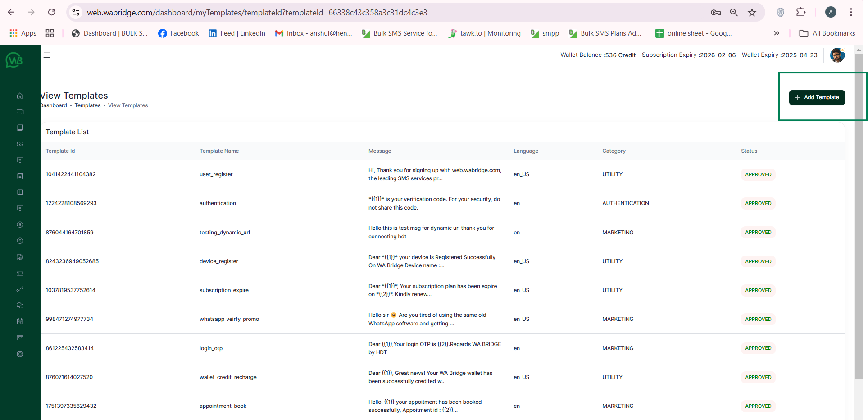
Task: Click the tab groups grid icon
Action: (x=50, y=33)
